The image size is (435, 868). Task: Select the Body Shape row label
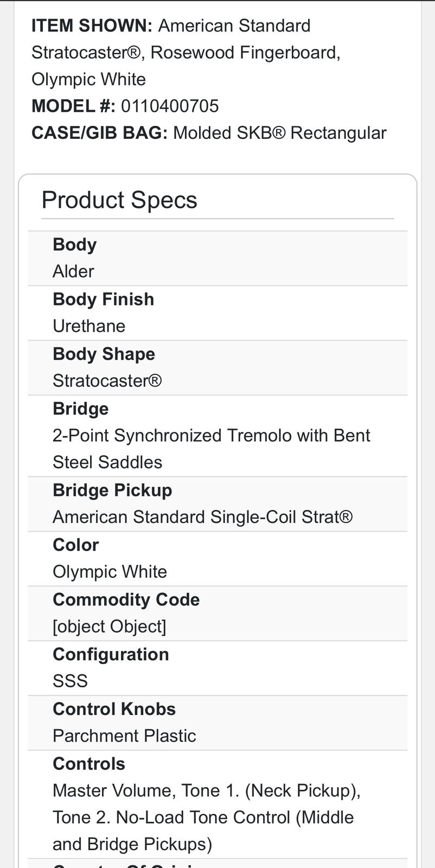tap(104, 354)
